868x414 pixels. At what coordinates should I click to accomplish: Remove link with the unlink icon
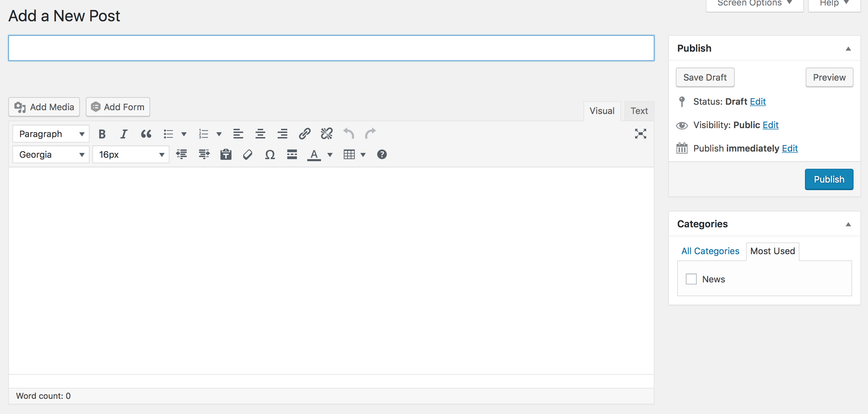coord(327,134)
